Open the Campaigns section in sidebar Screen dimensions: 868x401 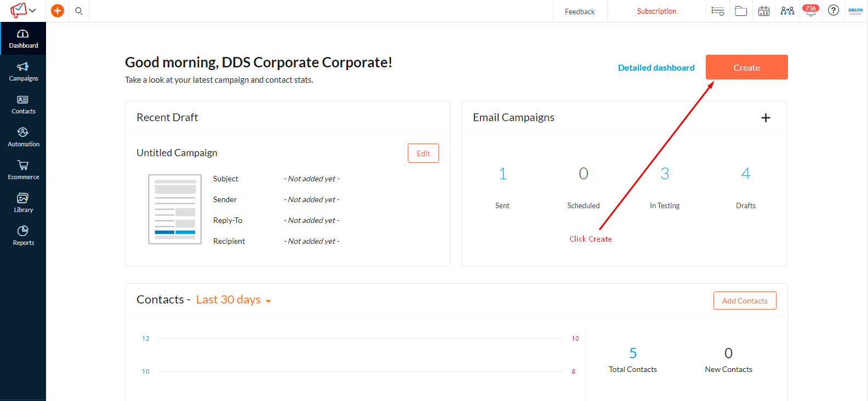pos(23,71)
